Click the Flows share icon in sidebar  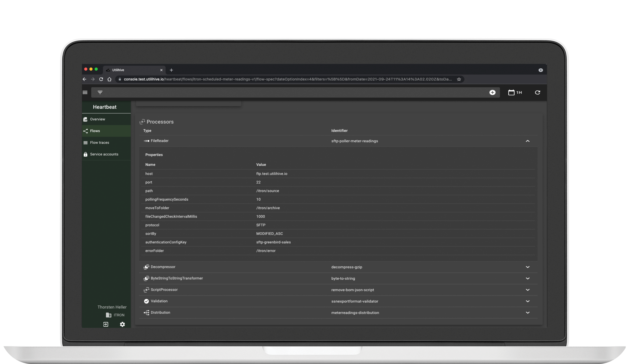point(85,131)
